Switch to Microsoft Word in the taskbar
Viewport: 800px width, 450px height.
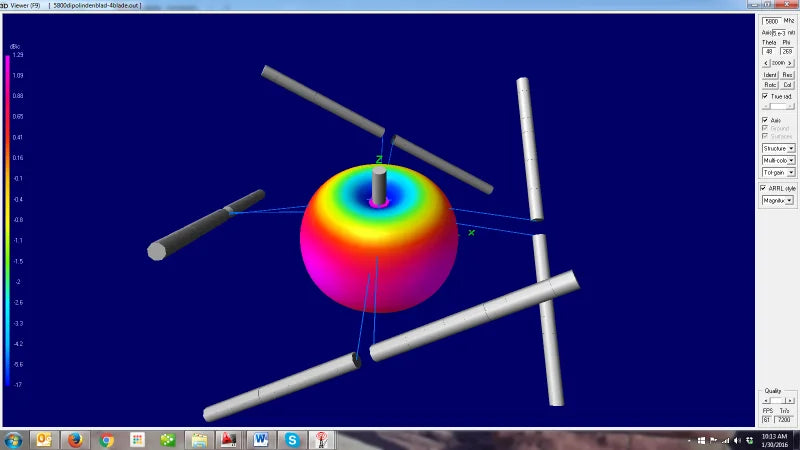click(x=260, y=439)
